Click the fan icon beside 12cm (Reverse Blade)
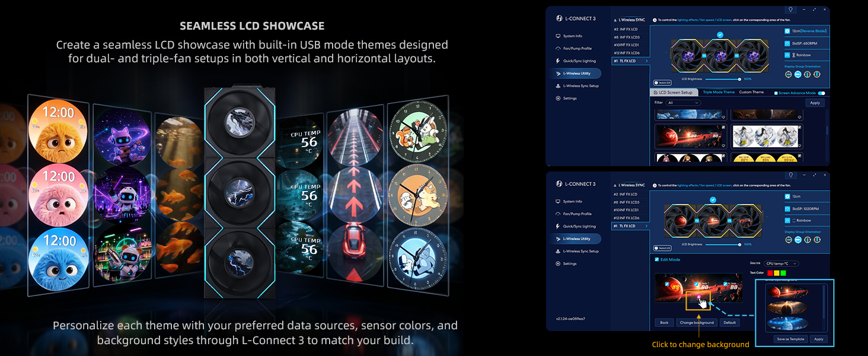868x356 pixels. pyautogui.click(x=787, y=30)
